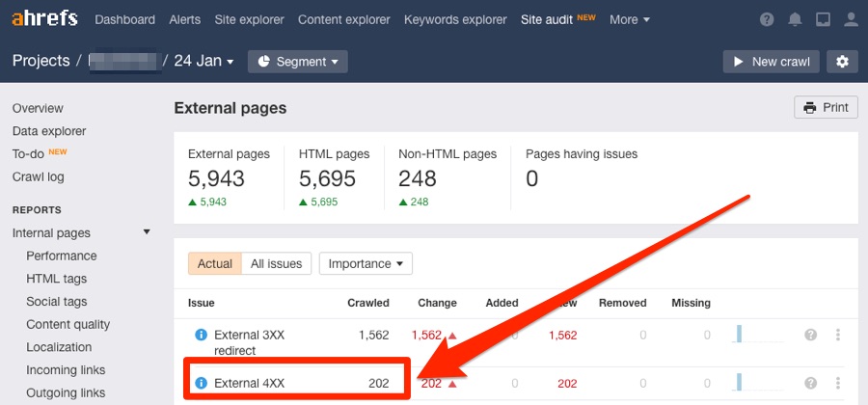Open notifications bell icon
The image size is (868, 405).
coord(795,20)
